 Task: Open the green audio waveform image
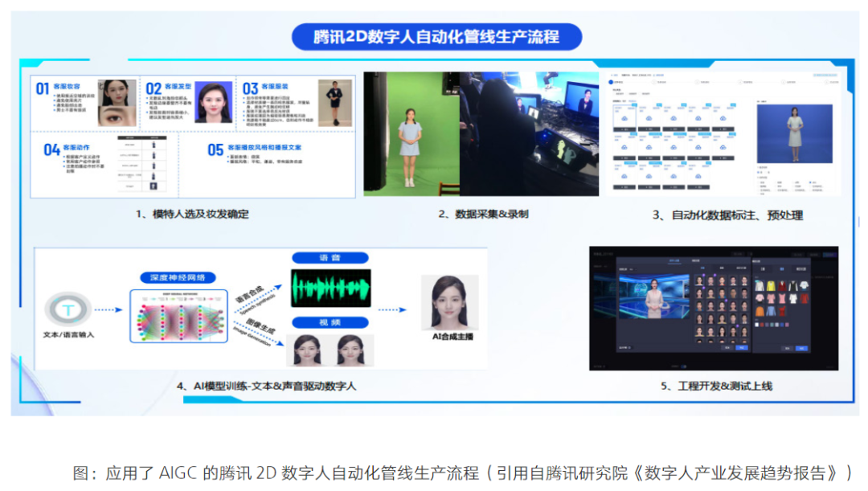pos(330,288)
